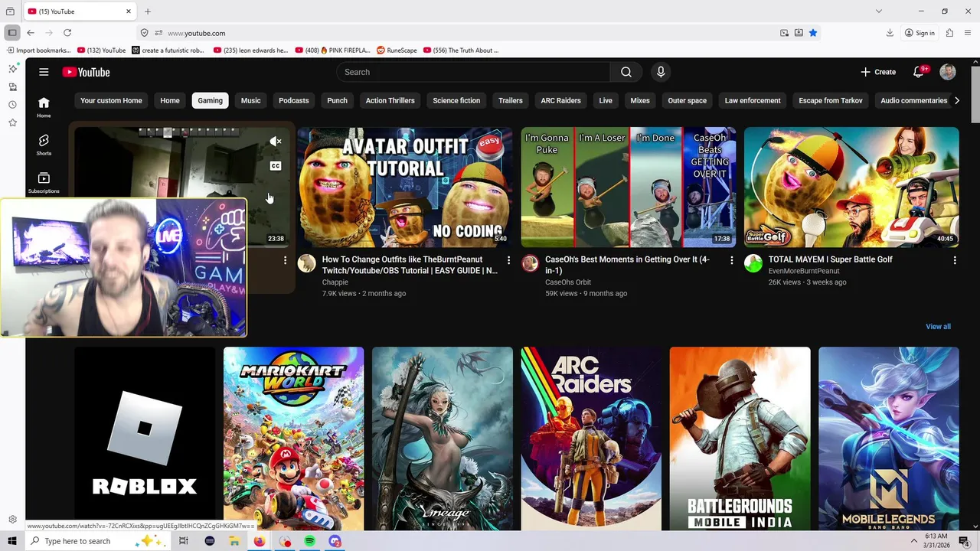Open the CaseOhs Orbit channel link

point(568,282)
